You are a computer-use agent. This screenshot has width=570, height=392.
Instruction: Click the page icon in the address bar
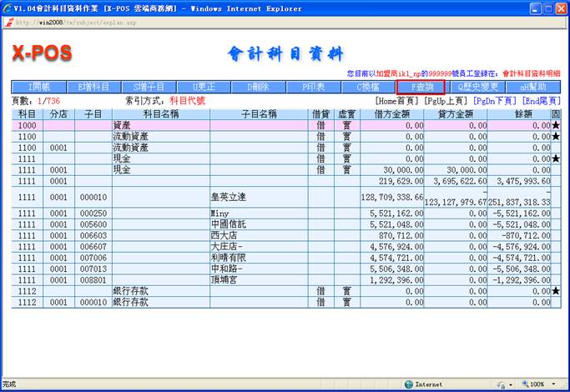(x=9, y=23)
